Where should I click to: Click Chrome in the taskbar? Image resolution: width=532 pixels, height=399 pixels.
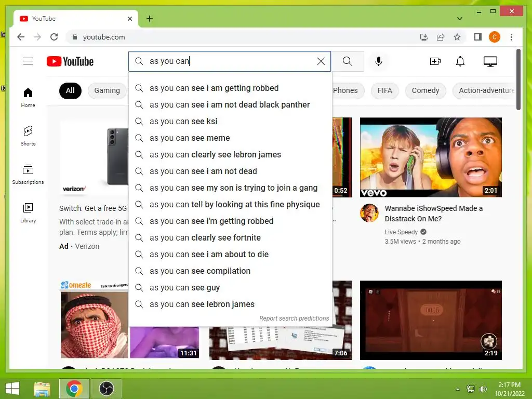pos(74,389)
